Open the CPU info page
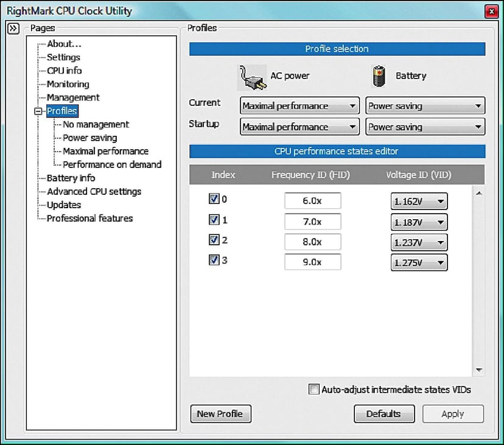This screenshot has height=445, width=504. pyautogui.click(x=64, y=71)
